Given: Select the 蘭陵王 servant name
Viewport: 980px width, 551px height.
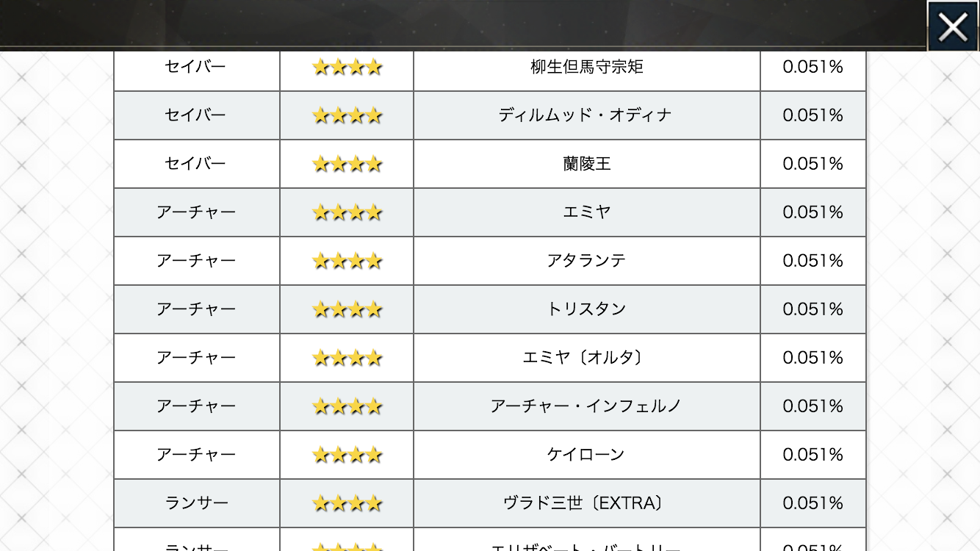Looking at the screenshot, I should 586,164.
